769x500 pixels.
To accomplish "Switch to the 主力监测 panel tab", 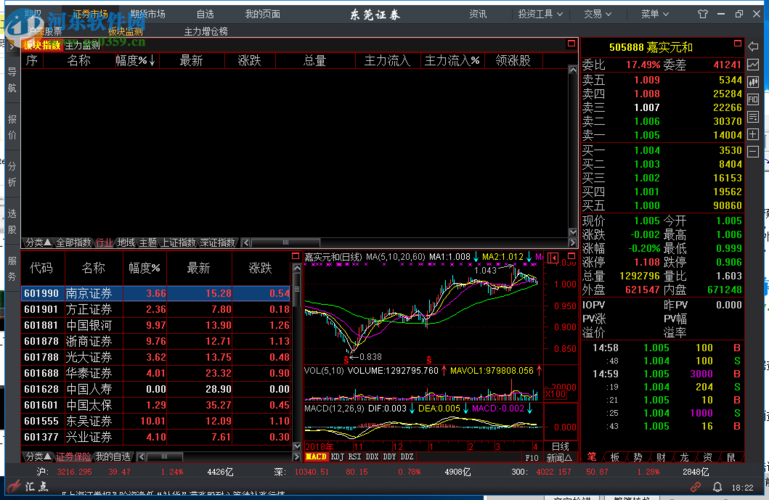I will pyautogui.click(x=82, y=46).
